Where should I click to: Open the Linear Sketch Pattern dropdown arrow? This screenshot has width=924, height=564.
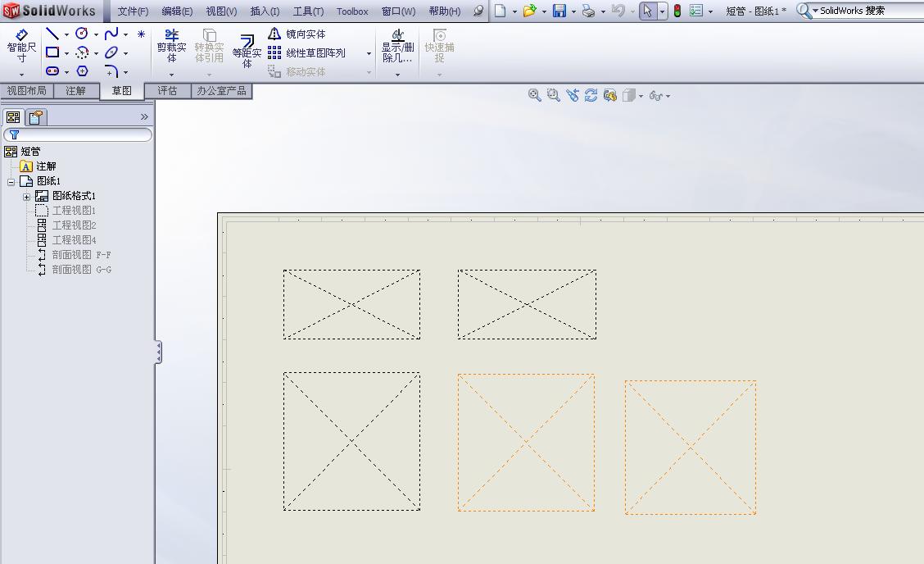(369, 53)
